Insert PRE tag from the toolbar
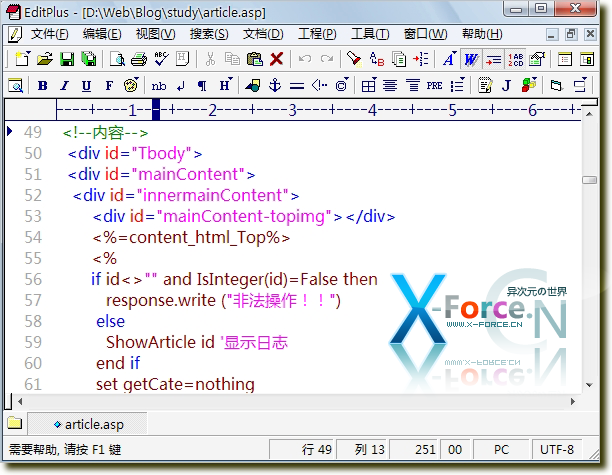Screen dimensions: 612x475 point(434,85)
